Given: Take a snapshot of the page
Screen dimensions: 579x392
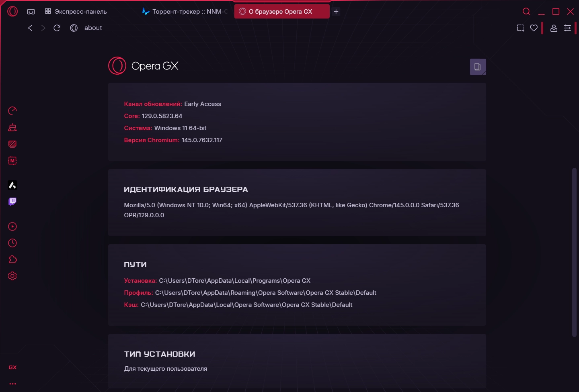Looking at the screenshot, I should [520, 28].
